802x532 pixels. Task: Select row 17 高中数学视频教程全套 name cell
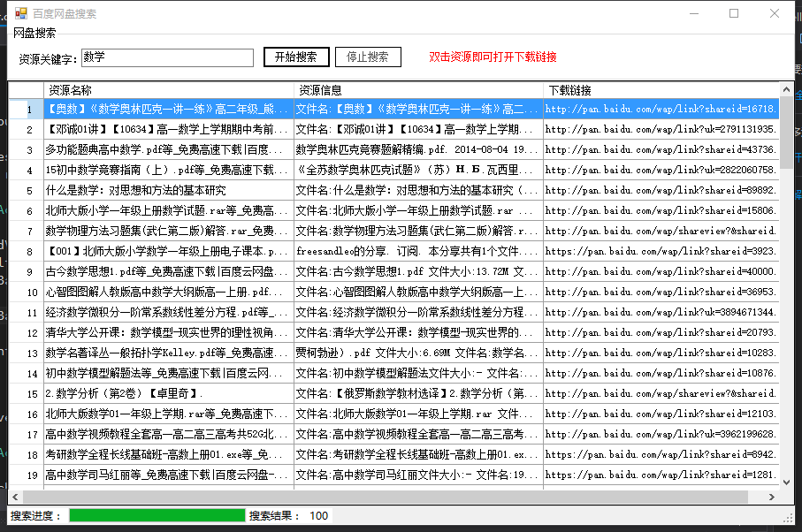(169, 435)
